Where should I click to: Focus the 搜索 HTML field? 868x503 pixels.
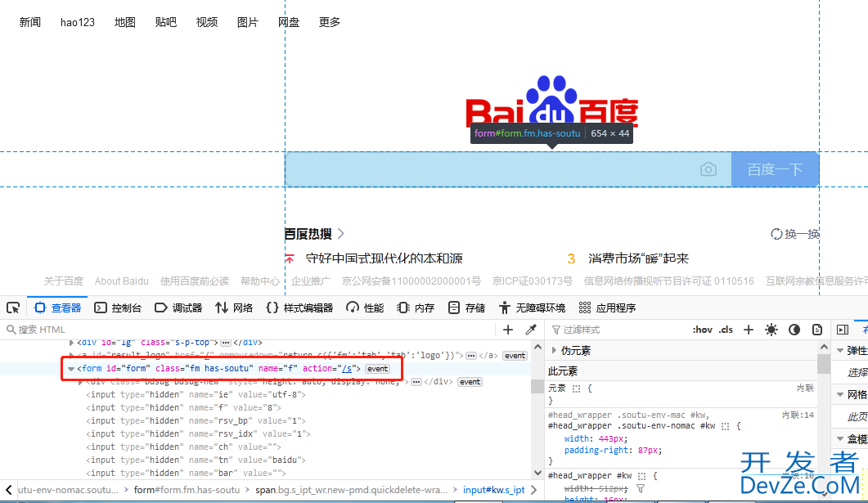249,330
